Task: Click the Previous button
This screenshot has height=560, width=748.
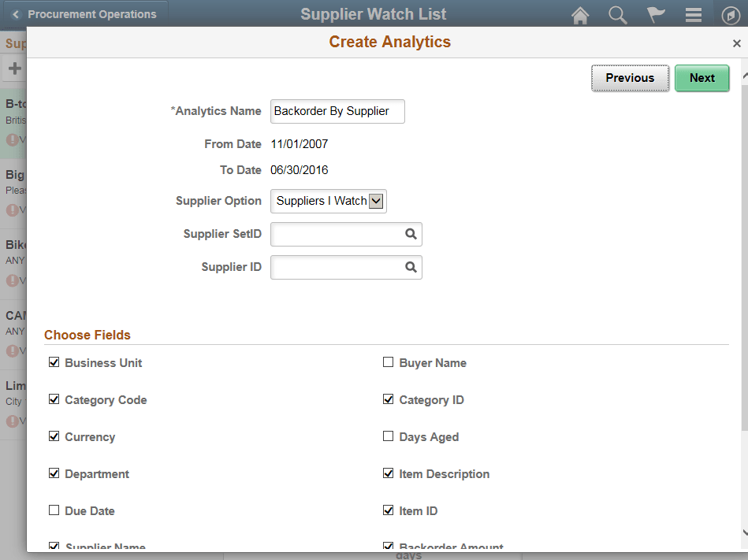Action: click(x=630, y=78)
